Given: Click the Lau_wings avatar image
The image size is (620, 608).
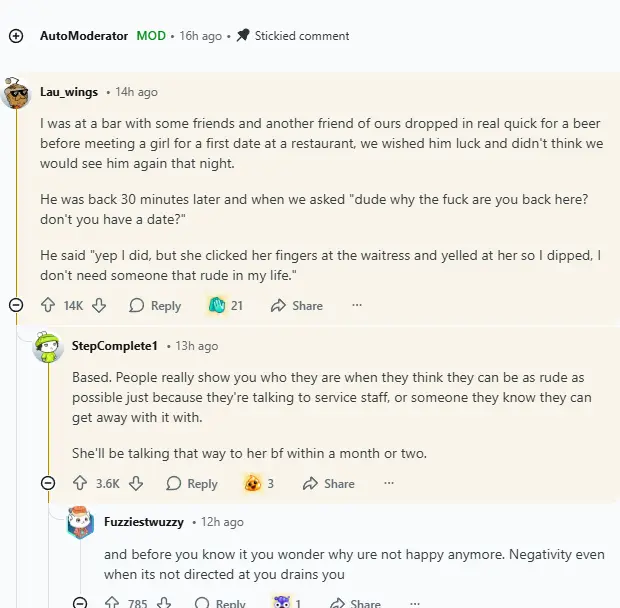Looking at the screenshot, I should [16, 94].
